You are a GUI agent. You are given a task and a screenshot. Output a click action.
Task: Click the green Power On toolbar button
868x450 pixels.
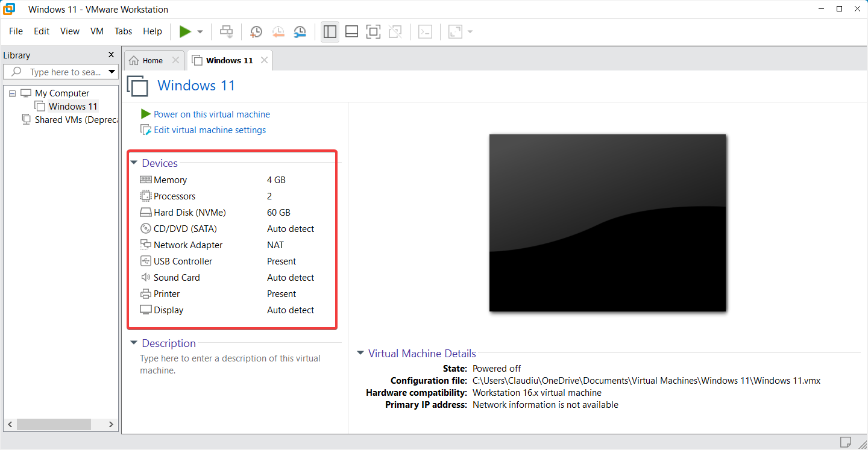[x=185, y=31]
